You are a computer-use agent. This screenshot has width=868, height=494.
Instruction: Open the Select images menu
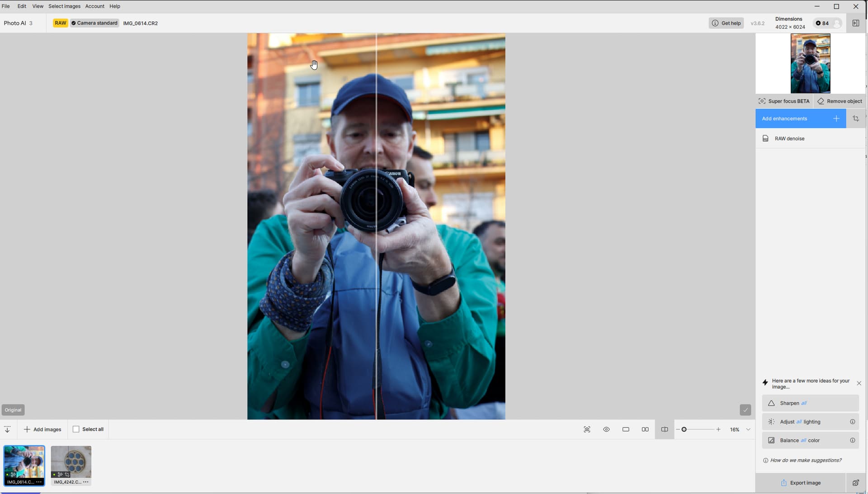(x=64, y=6)
